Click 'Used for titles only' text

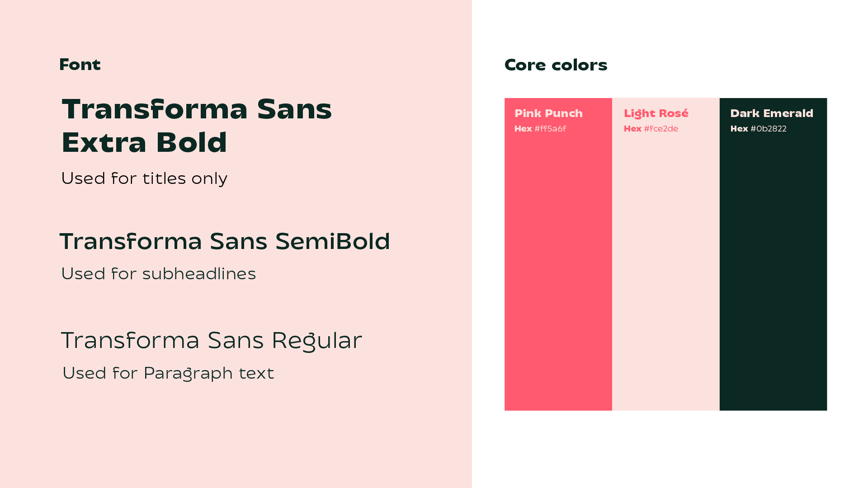(x=144, y=178)
